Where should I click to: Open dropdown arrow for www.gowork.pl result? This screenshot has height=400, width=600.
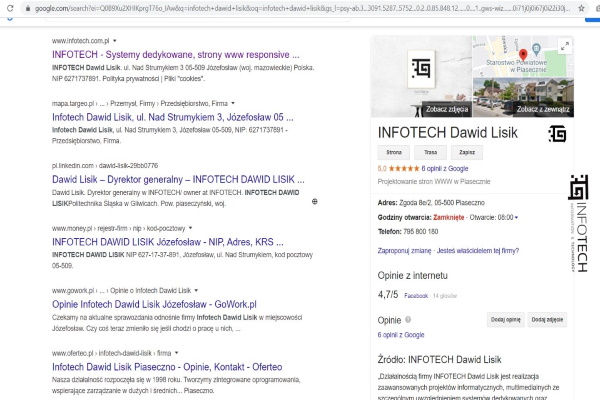tap(196, 291)
